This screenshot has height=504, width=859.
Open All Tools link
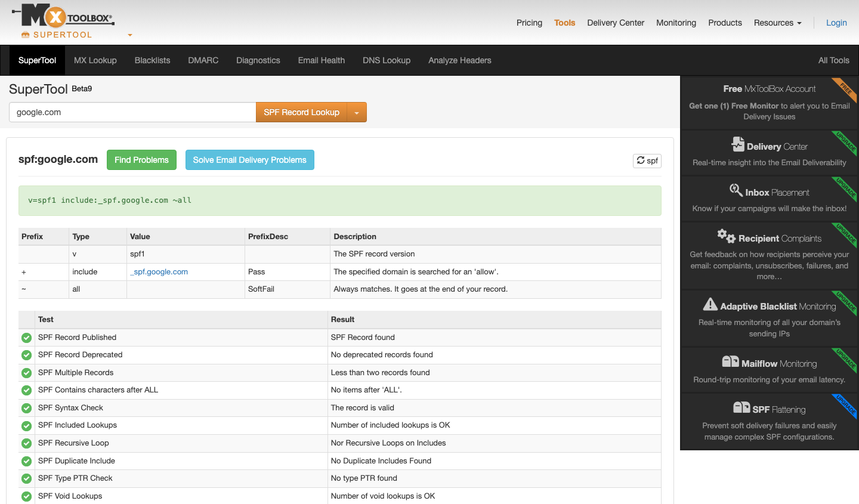(x=833, y=60)
